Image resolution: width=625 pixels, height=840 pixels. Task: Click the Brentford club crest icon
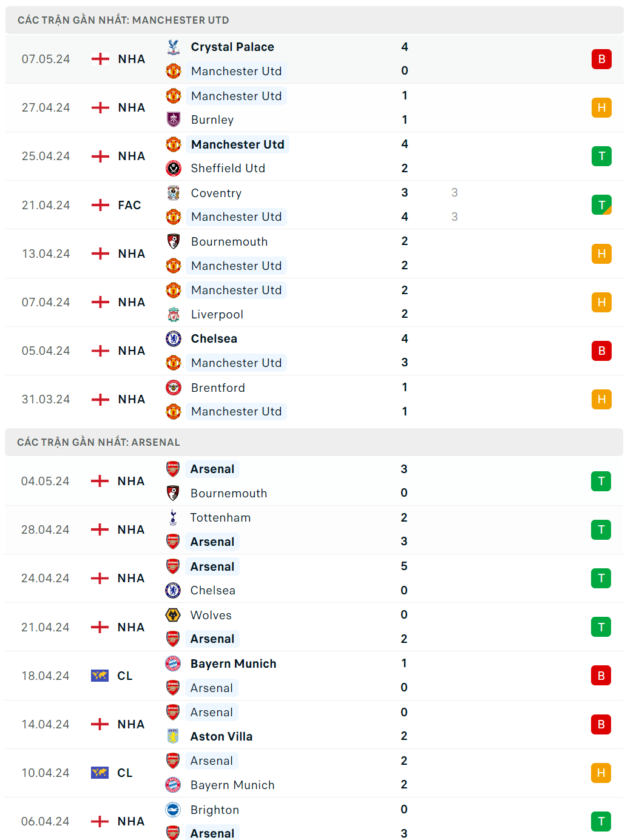point(174,388)
